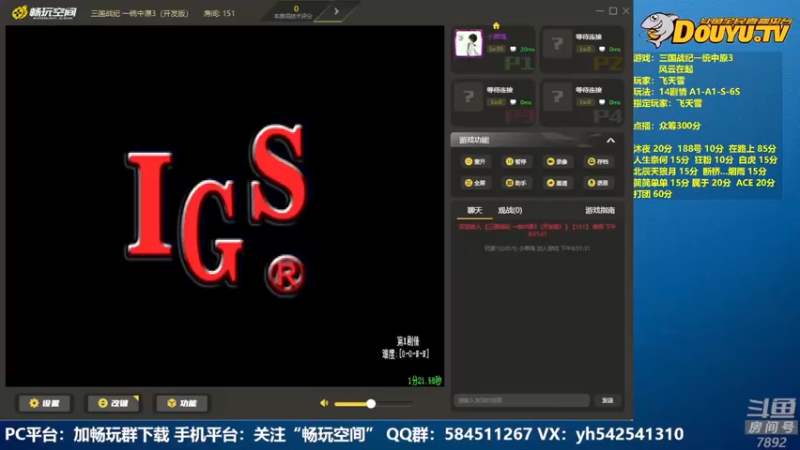This screenshot has width=800, height=450.
Task: Switch to the 观战(0) spectators tab
Action: pyautogui.click(x=510, y=210)
